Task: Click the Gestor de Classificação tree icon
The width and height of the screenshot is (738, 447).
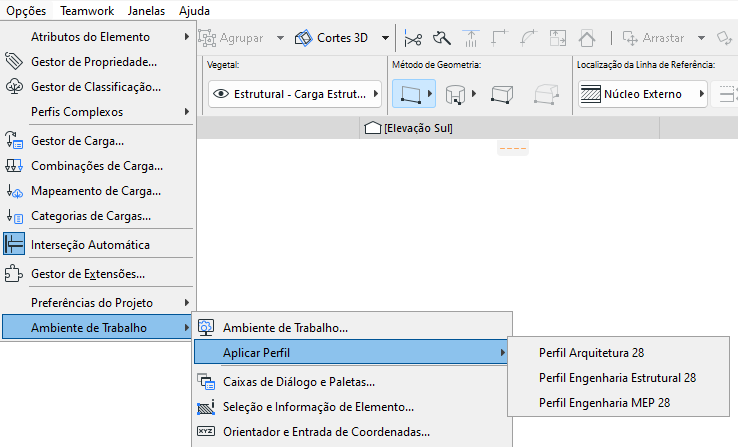Action: pos(14,86)
